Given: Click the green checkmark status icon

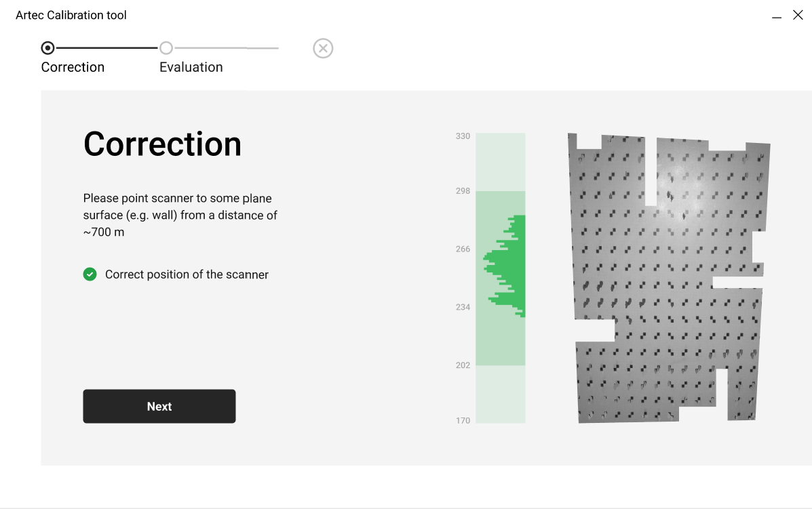Looking at the screenshot, I should [90, 274].
